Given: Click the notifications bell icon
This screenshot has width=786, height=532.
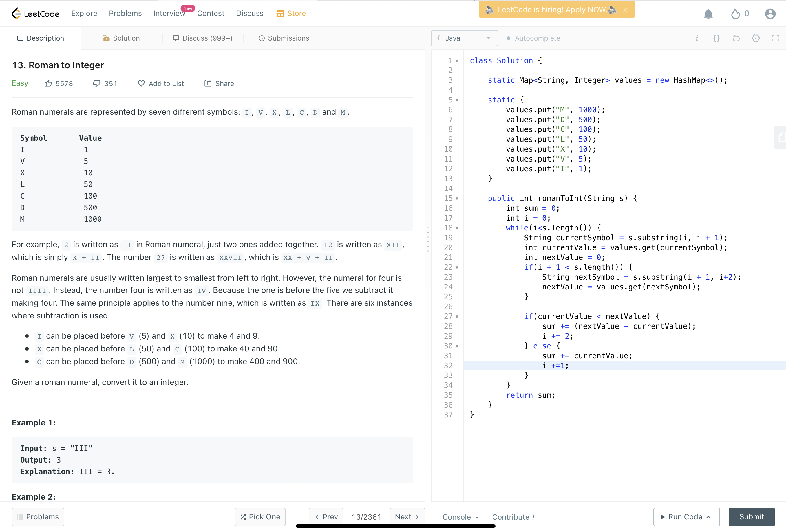Looking at the screenshot, I should tap(708, 14).
